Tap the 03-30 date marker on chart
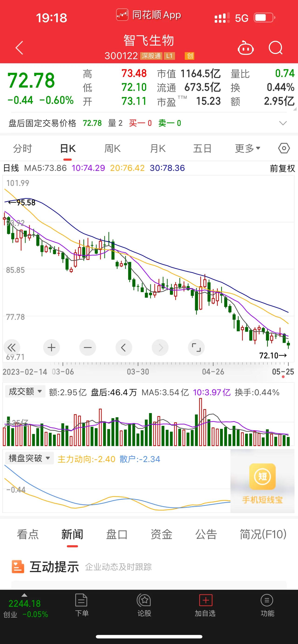This screenshot has width=298, height=644. 138,372
